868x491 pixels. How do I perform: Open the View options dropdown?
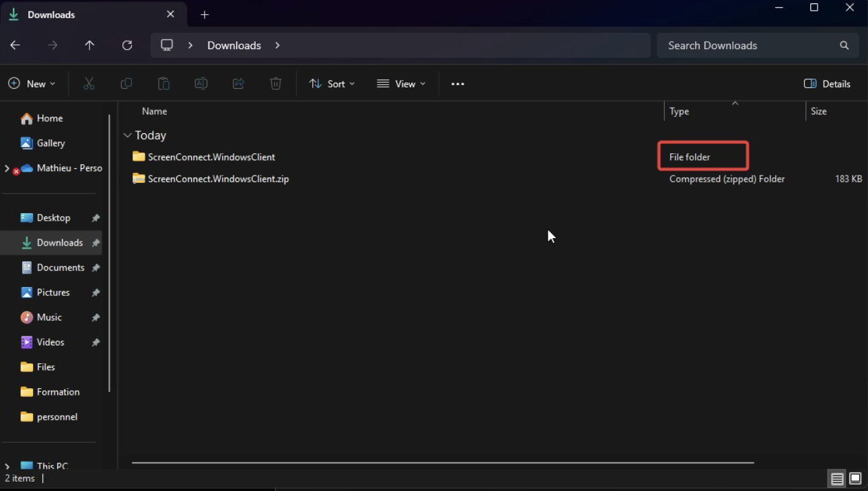click(x=401, y=83)
